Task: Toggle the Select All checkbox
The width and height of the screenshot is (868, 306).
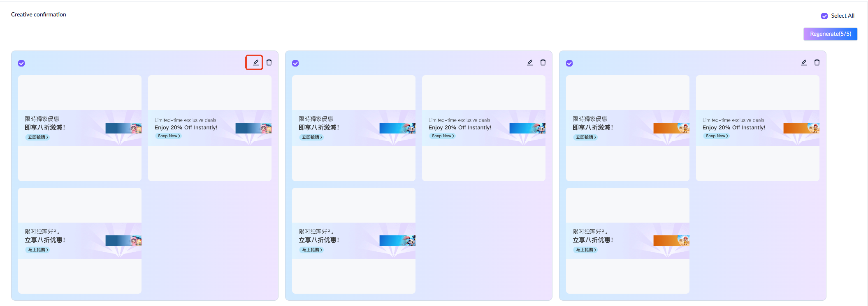Action: [824, 16]
